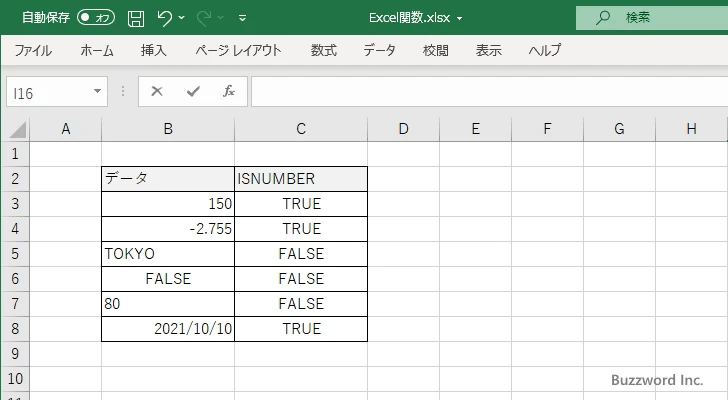
Task: Select FALSE cell in C6
Action: (301, 279)
